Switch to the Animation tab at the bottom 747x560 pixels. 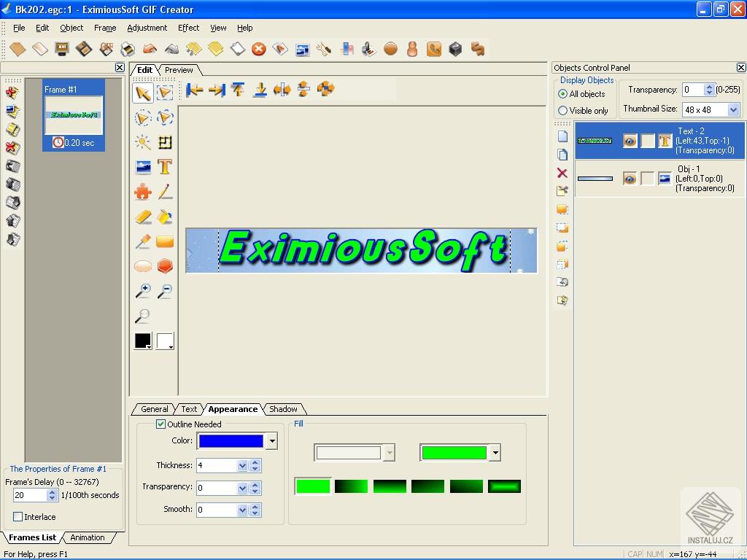(x=87, y=537)
